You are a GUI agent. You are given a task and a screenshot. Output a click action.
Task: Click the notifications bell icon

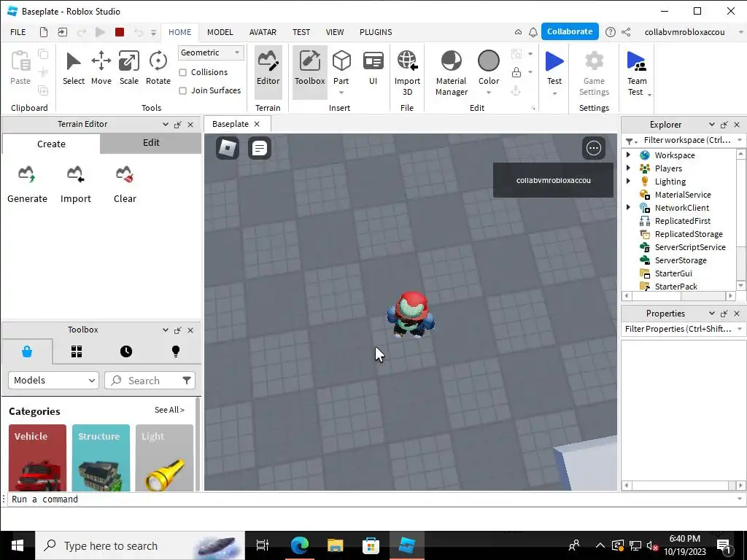pos(533,32)
